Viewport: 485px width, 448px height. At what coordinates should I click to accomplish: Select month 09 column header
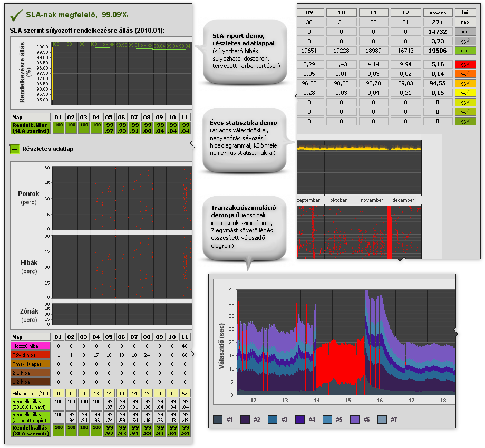(309, 12)
